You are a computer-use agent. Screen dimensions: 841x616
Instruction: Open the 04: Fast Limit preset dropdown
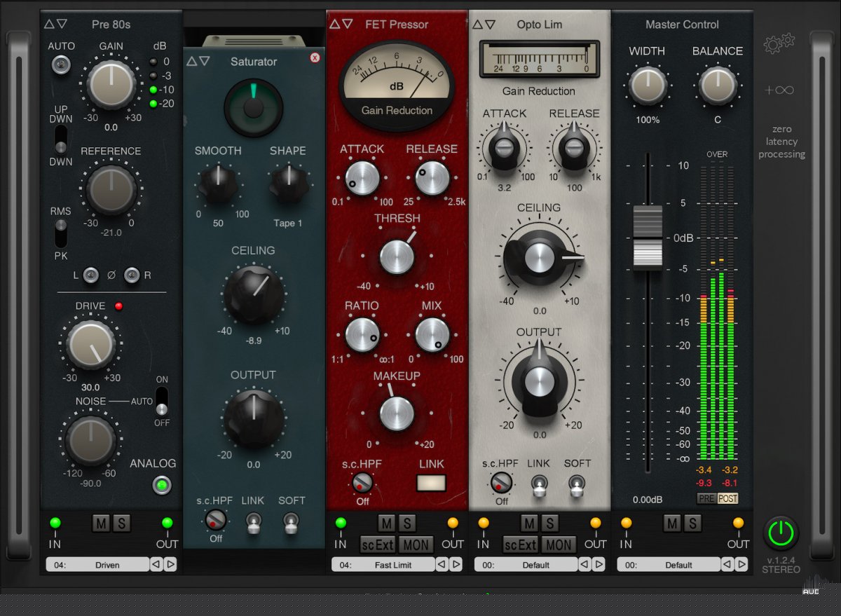383,565
